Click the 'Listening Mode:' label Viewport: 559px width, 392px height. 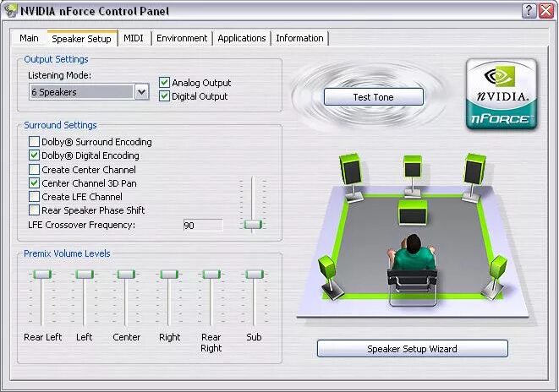click(59, 75)
